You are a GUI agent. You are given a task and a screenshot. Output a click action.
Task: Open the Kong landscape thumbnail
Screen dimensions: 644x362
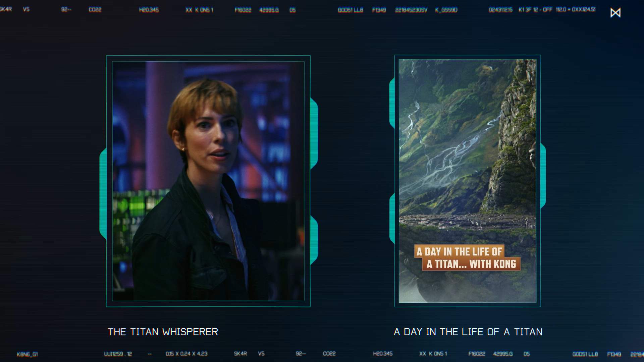(x=467, y=151)
